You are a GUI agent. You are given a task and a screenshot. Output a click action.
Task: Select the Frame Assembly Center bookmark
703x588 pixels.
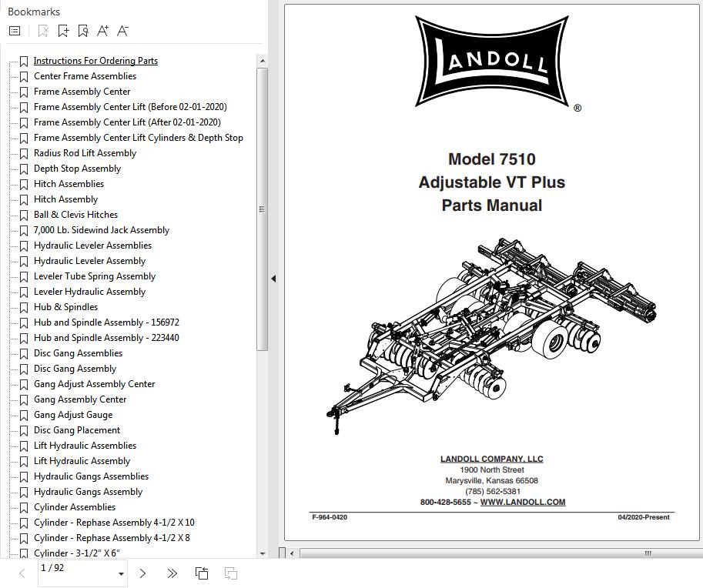[x=82, y=92]
